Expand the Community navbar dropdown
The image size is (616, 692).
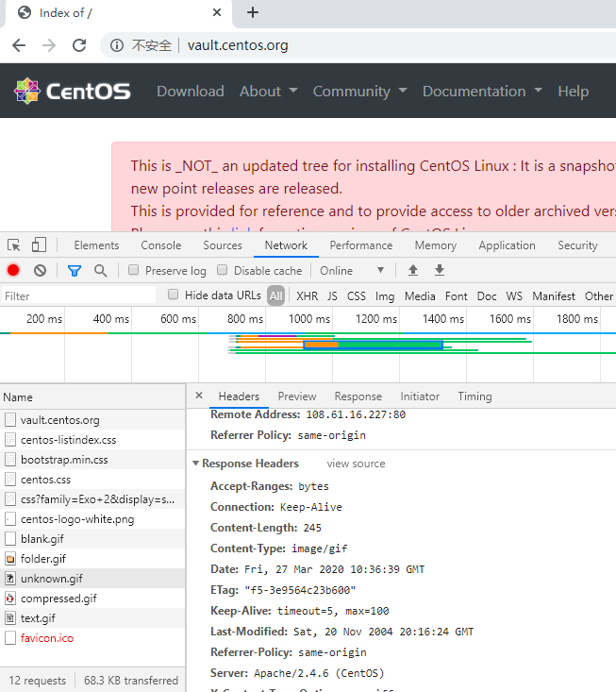tap(359, 92)
